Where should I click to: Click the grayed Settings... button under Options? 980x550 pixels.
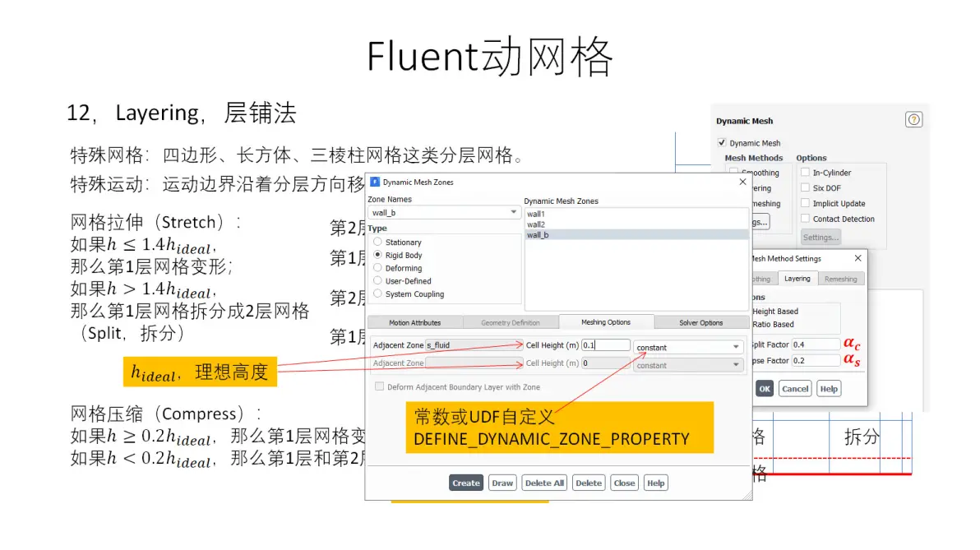point(821,238)
